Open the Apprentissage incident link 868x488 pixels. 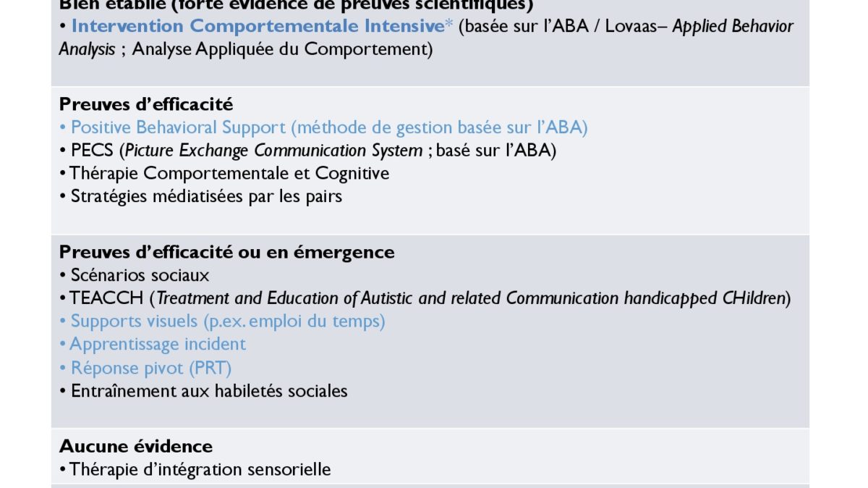pos(158,345)
